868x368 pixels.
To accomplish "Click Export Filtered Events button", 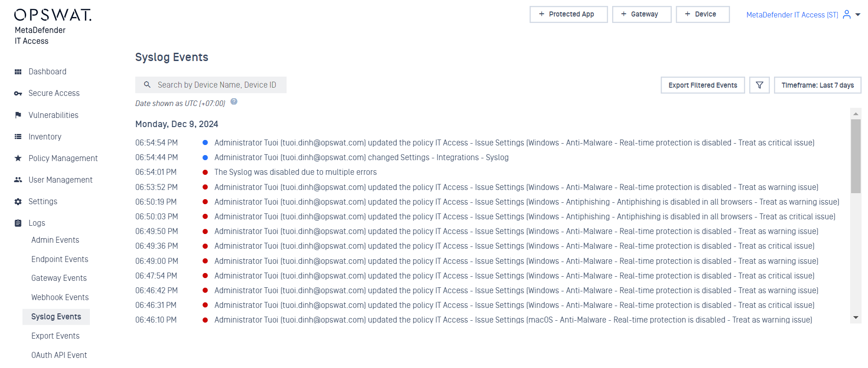I will pyautogui.click(x=702, y=85).
